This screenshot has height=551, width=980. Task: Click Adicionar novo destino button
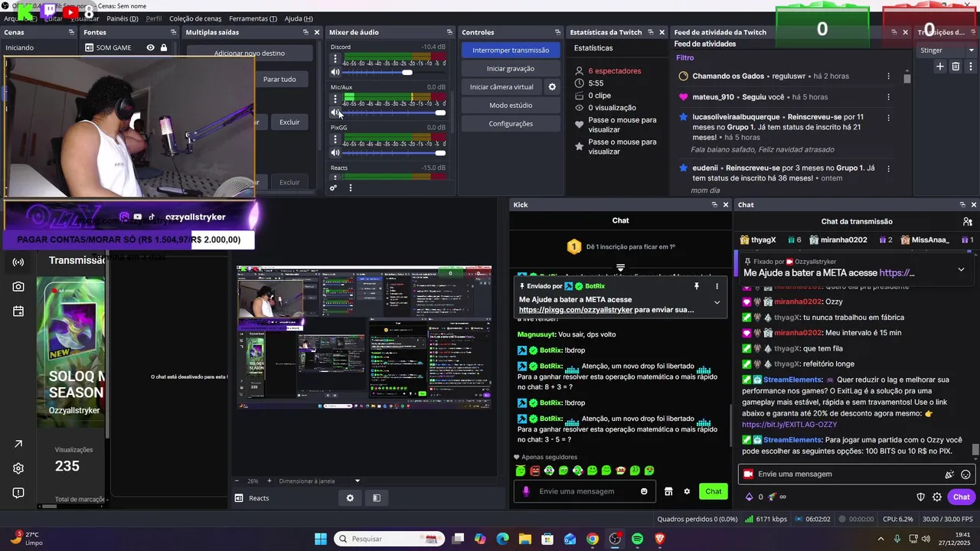click(x=250, y=54)
